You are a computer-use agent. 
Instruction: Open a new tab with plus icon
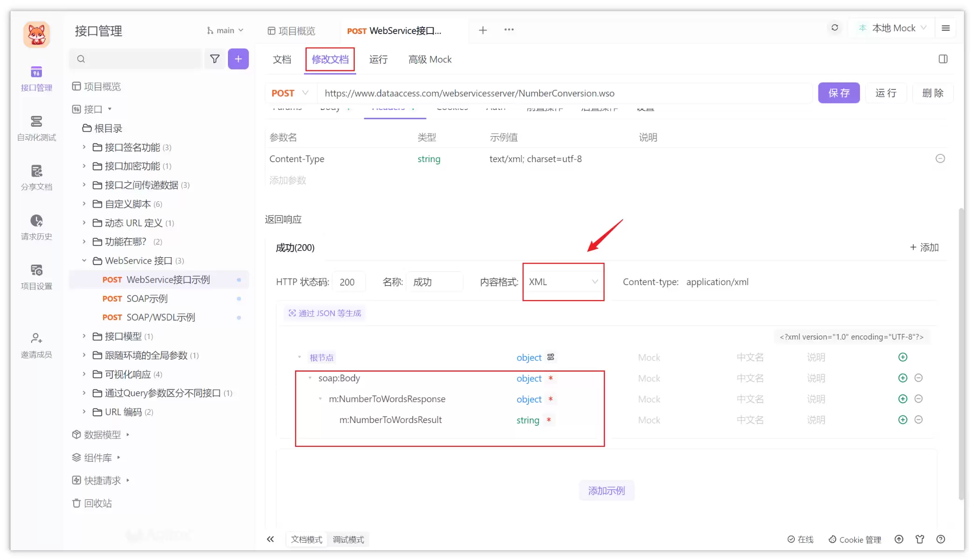point(483,30)
